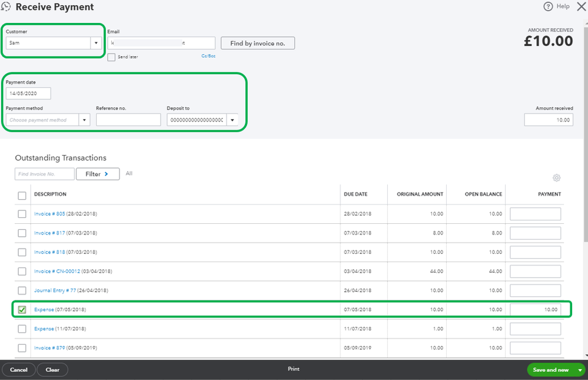The height and width of the screenshot is (380, 588).
Task: Click the Find Invoice No. search box
Action: [45, 174]
